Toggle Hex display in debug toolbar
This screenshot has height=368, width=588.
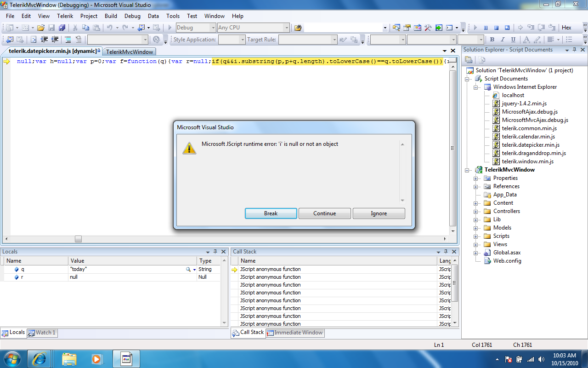566,28
